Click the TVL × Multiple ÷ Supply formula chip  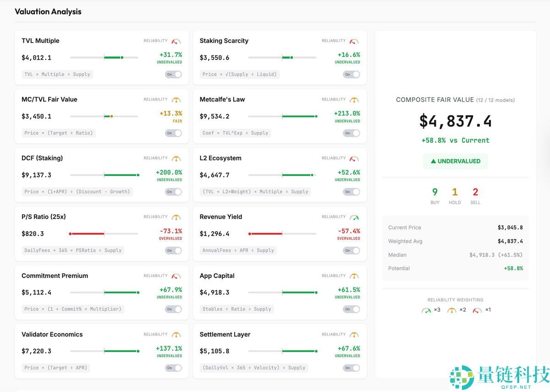click(57, 74)
